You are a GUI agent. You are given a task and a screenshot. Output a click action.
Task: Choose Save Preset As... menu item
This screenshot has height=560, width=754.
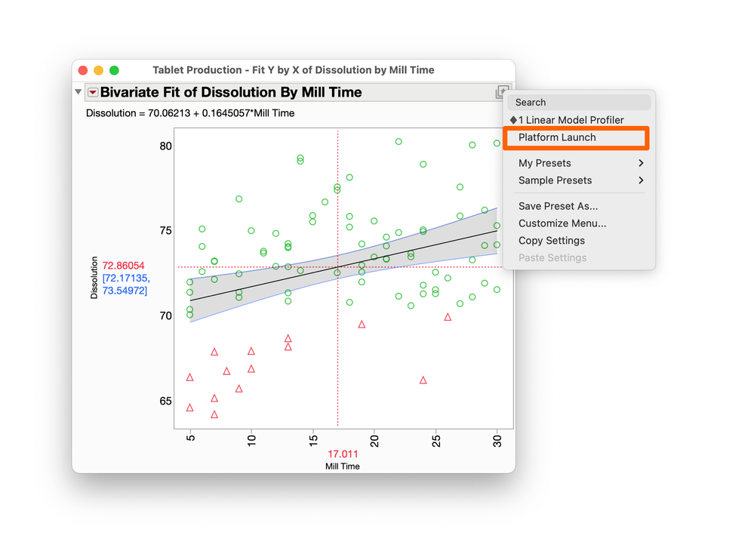(x=558, y=206)
